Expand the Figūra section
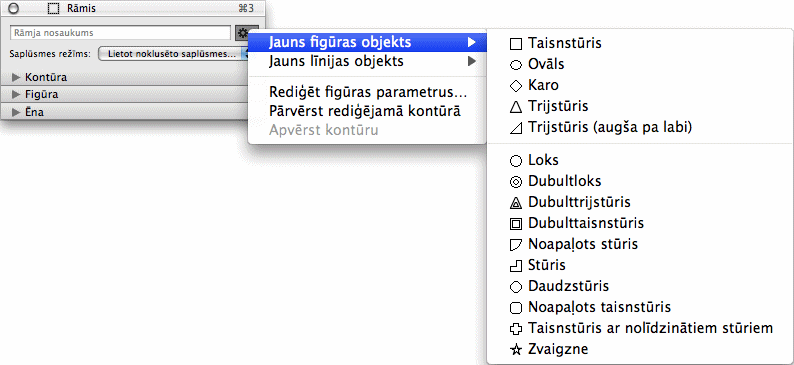 pyautogui.click(x=16, y=95)
